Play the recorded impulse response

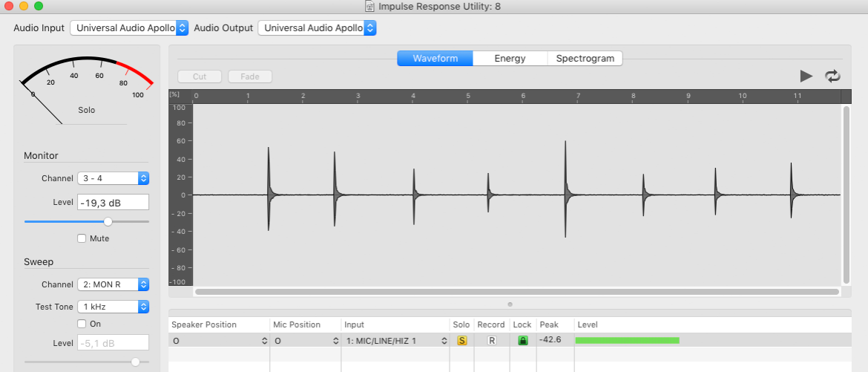pos(806,76)
